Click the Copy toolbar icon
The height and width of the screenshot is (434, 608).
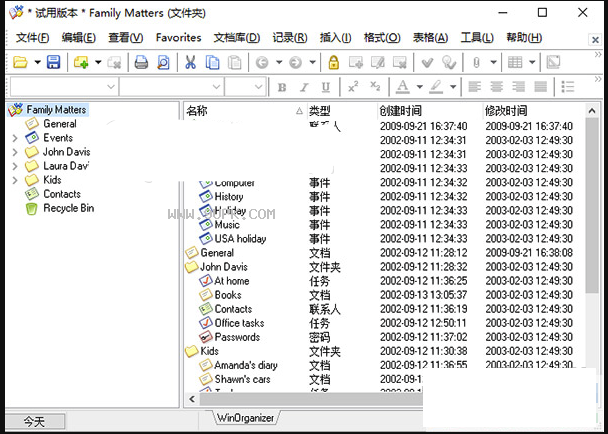click(212, 62)
